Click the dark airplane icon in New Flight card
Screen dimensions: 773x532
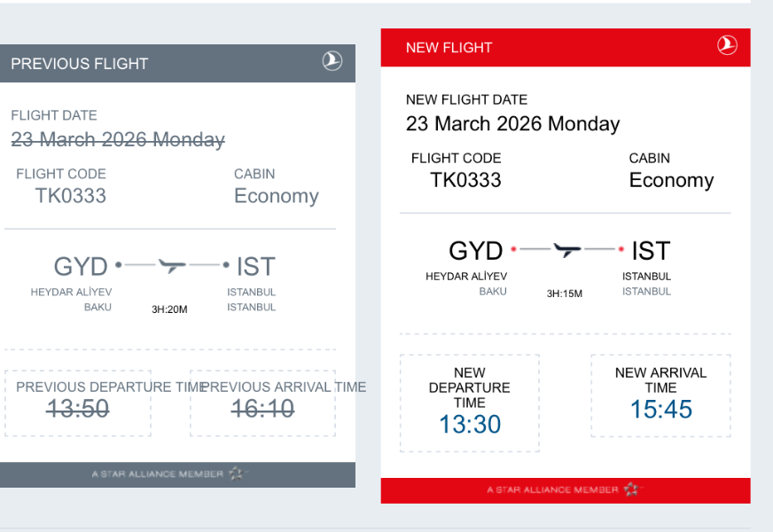tap(567, 249)
